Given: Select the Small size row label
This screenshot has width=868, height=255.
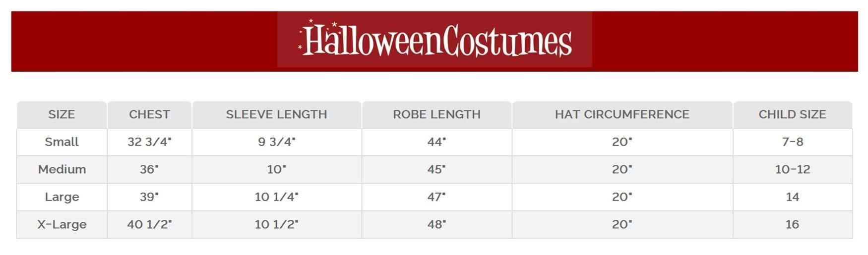Looking at the screenshot, I should click(x=62, y=142).
